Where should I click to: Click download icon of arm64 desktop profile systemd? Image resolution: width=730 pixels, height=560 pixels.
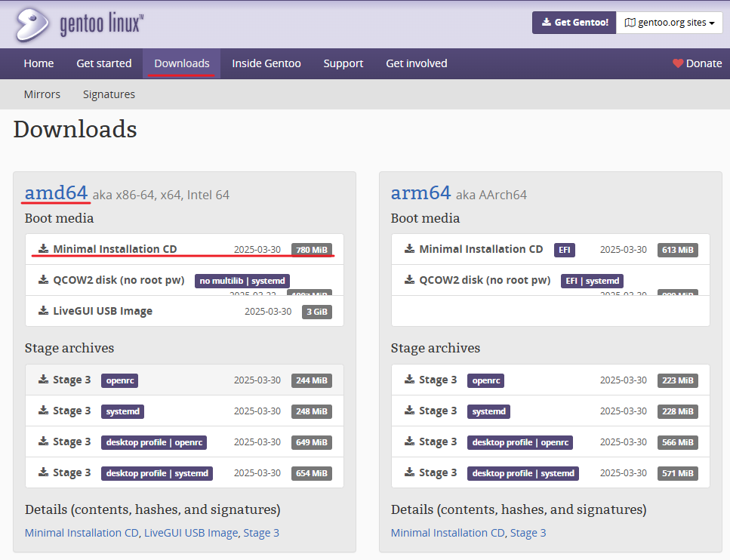[x=410, y=472]
